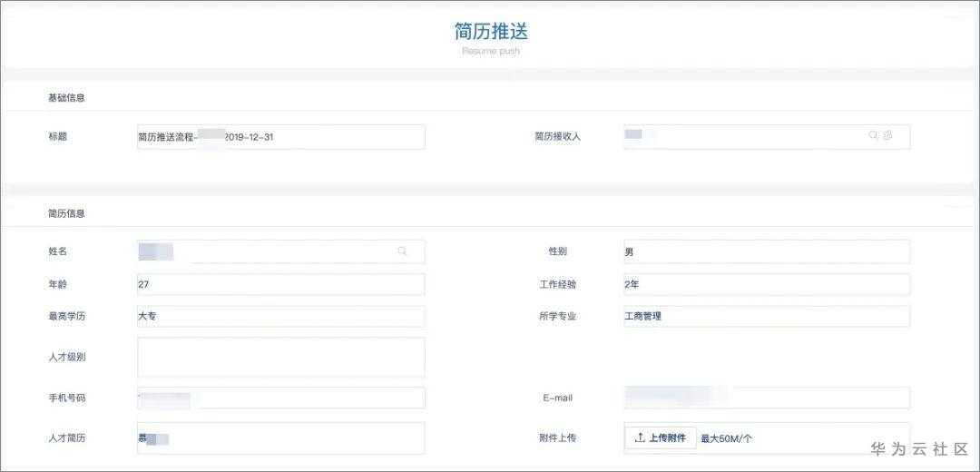The height and width of the screenshot is (472, 980).
Task: Click the 简历接收人 label
Action: [557, 136]
